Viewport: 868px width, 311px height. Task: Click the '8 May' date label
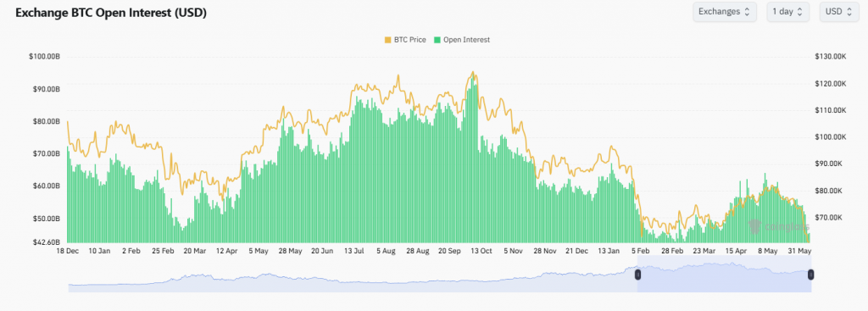[768, 251]
